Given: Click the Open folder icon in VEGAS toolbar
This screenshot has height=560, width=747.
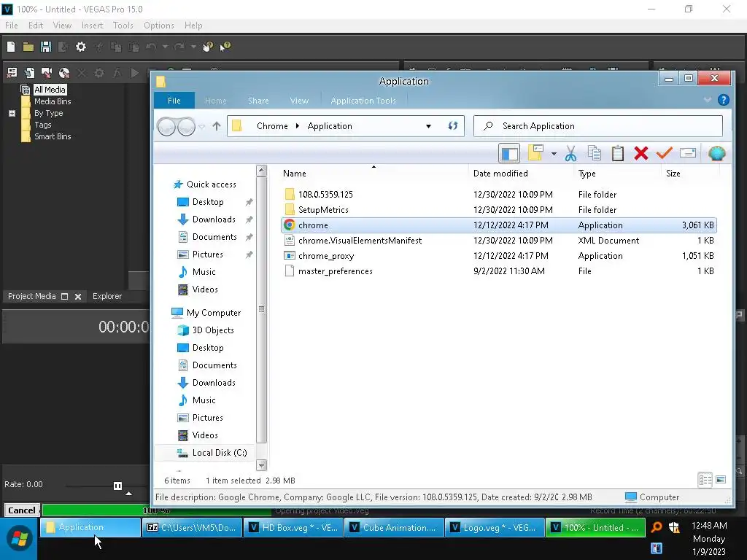Looking at the screenshot, I should 28,47.
